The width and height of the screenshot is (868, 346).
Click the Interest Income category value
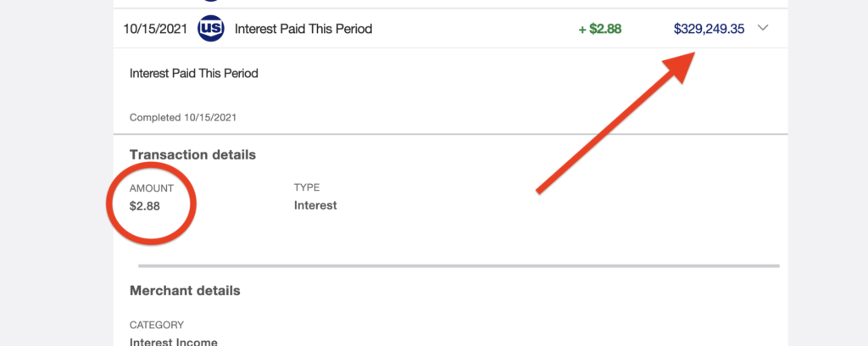tap(174, 342)
